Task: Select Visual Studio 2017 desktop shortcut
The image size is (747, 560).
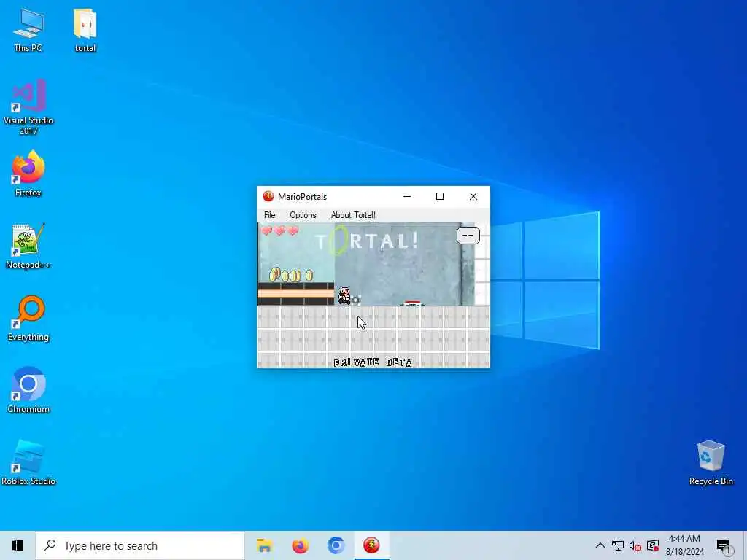Action: [28, 107]
